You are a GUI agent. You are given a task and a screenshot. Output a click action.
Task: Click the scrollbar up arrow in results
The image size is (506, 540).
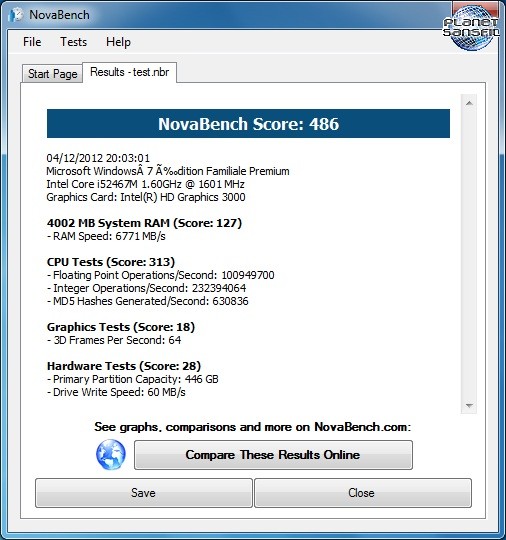click(469, 103)
